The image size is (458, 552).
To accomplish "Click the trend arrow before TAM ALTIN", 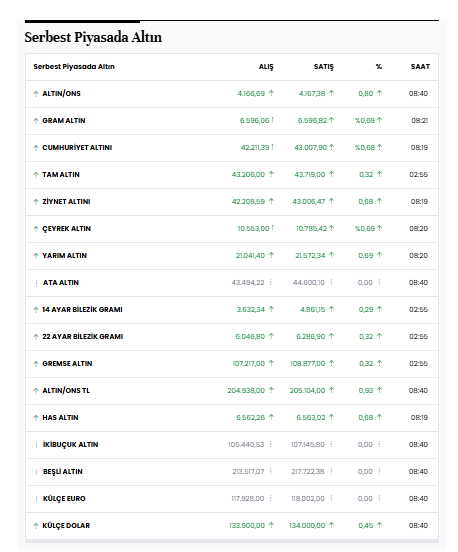I will (x=36, y=175).
